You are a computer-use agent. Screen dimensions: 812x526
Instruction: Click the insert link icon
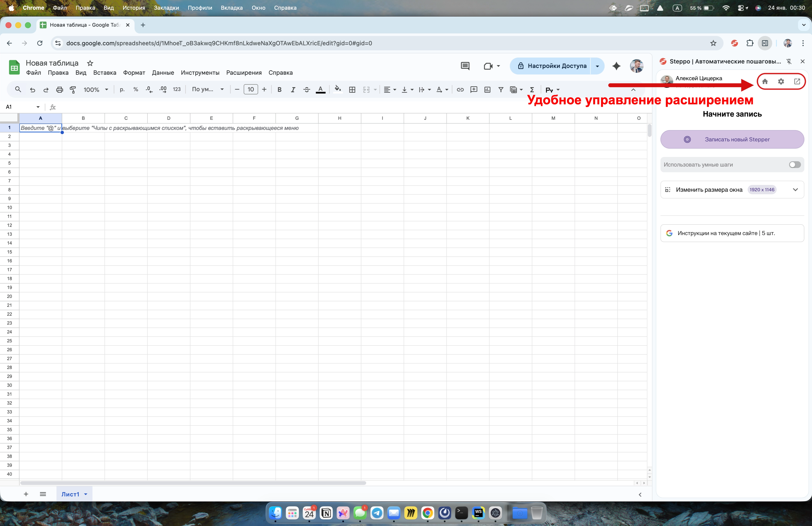coord(460,90)
